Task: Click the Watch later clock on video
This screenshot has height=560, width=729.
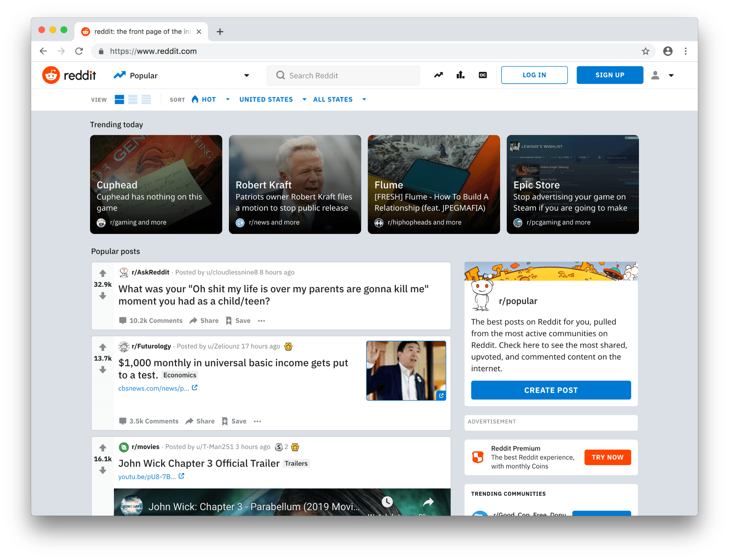Action: pyautogui.click(x=387, y=502)
